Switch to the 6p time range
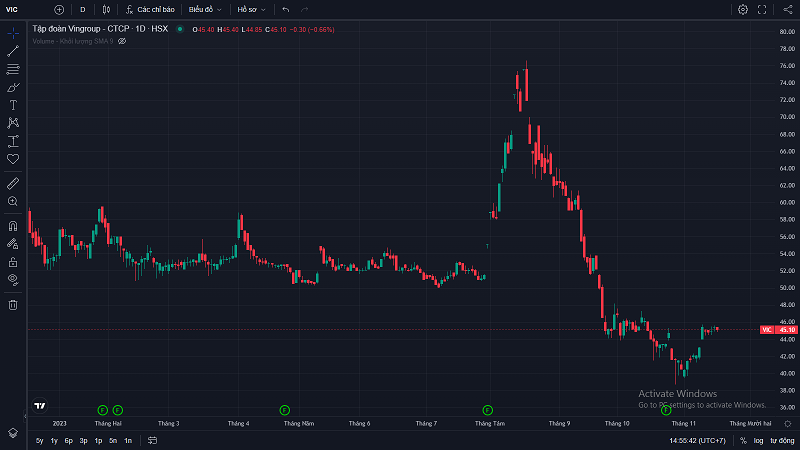800x450 pixels. coord(69,441)
